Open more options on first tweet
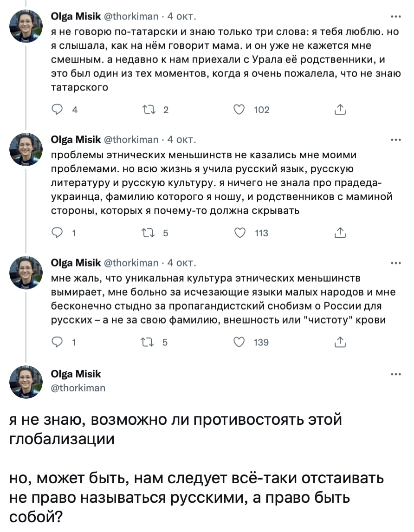 [396, 17]
